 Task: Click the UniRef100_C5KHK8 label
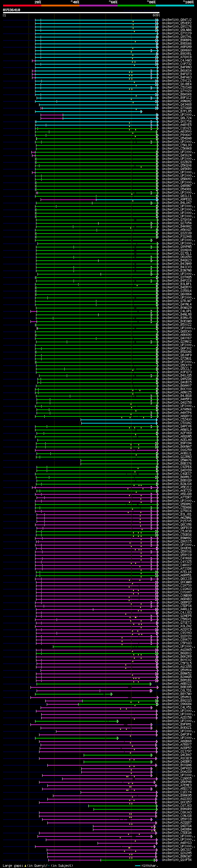[x=177, y=149]
